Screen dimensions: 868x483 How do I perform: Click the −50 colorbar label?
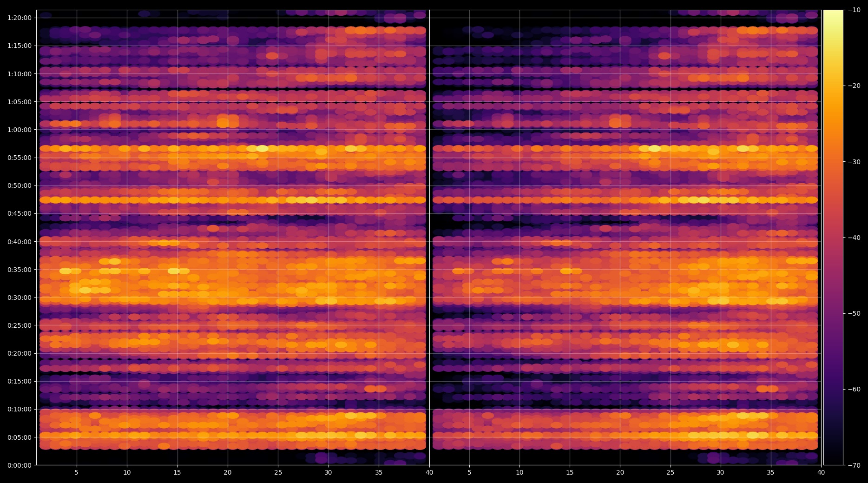[854, 313]
